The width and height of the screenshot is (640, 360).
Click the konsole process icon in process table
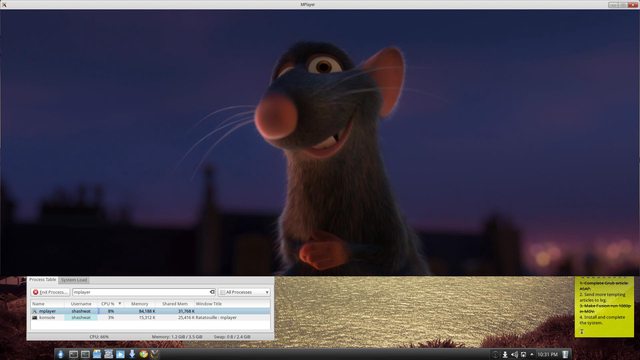click(x=35, y=318)
